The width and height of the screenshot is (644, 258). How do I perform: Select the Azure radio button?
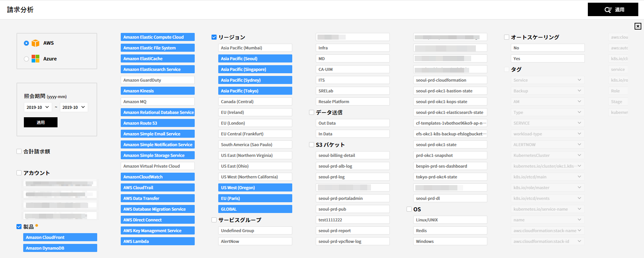coord(26,59)
